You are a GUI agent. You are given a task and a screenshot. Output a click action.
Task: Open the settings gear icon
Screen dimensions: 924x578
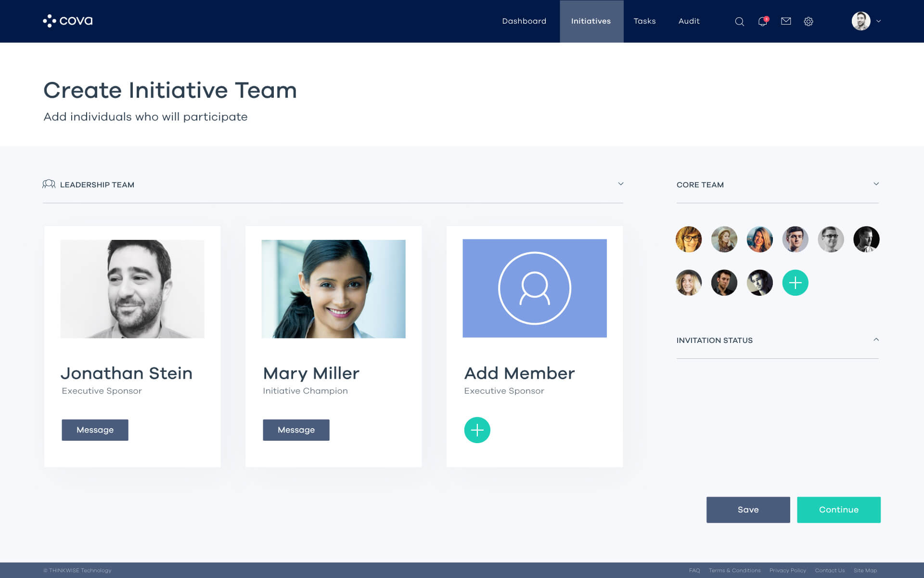[x=808, y=21]
